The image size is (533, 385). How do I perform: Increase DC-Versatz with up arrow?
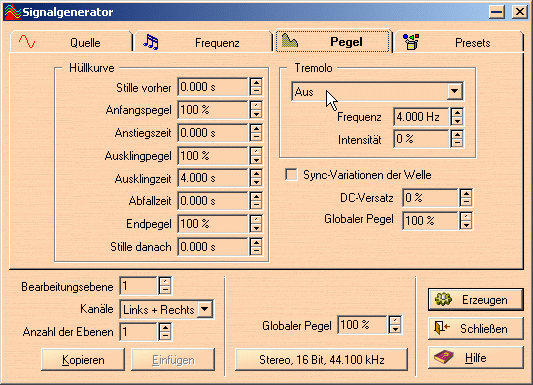(x=466, y=194)
